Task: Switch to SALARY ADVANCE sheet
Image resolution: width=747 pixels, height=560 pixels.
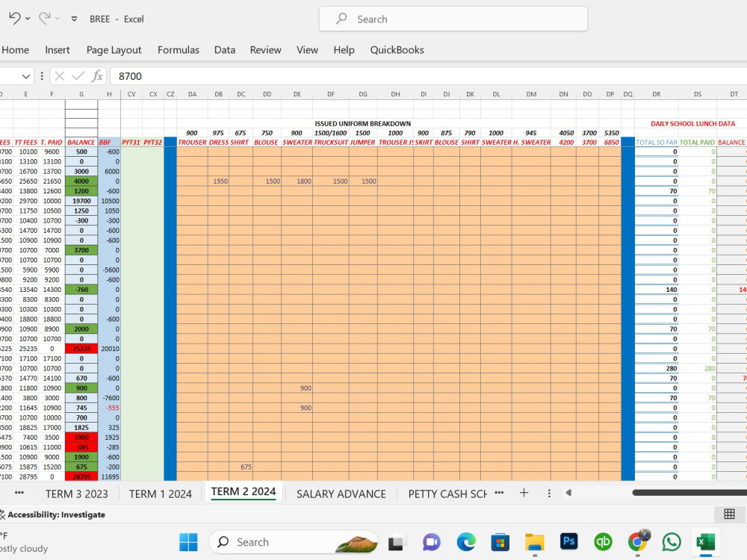Action: coord(341,494)
